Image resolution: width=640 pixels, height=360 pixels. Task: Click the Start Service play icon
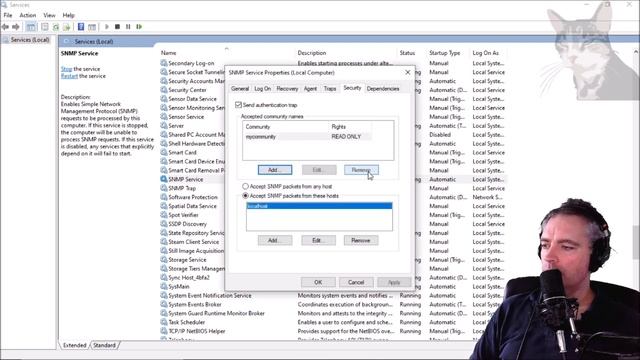[107, 27]
